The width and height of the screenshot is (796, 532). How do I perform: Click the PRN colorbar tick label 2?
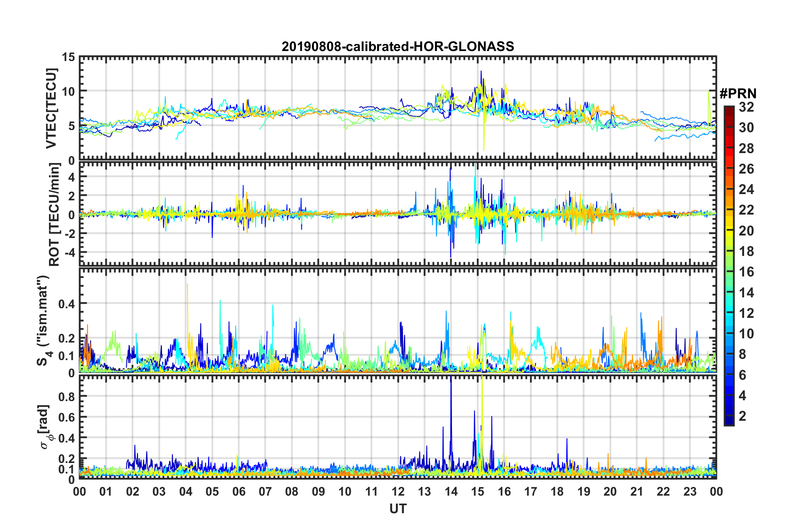coord(742,416)
